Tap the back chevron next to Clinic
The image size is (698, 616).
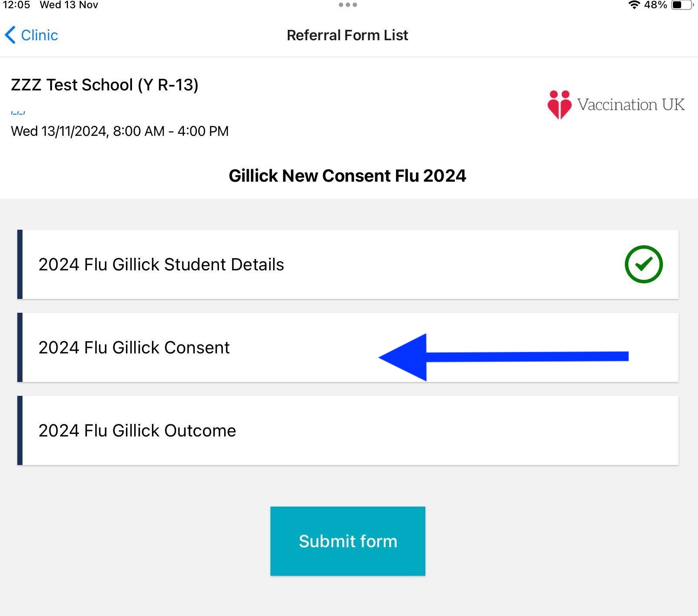click(x=10, y=35)
